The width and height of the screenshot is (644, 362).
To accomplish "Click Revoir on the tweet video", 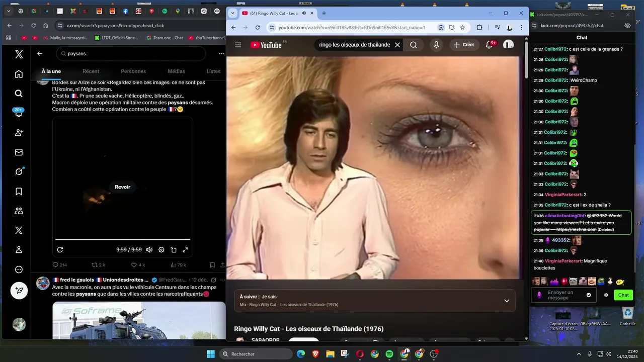I will (x=122, y=187).
